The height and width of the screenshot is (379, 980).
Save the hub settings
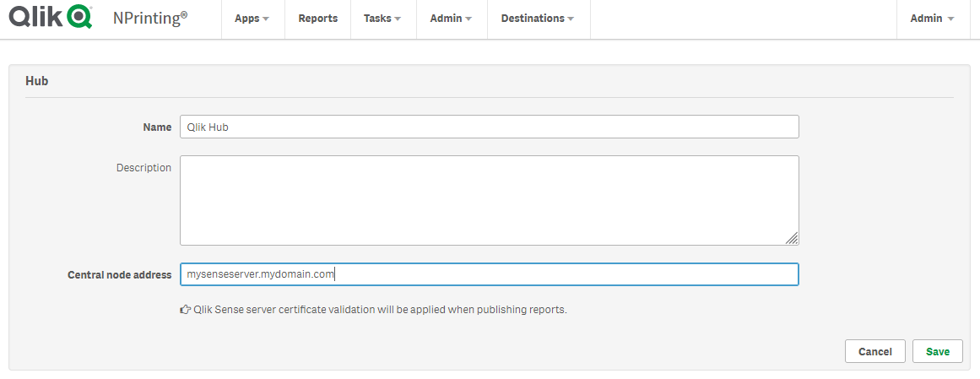click(x=937, y=351)
